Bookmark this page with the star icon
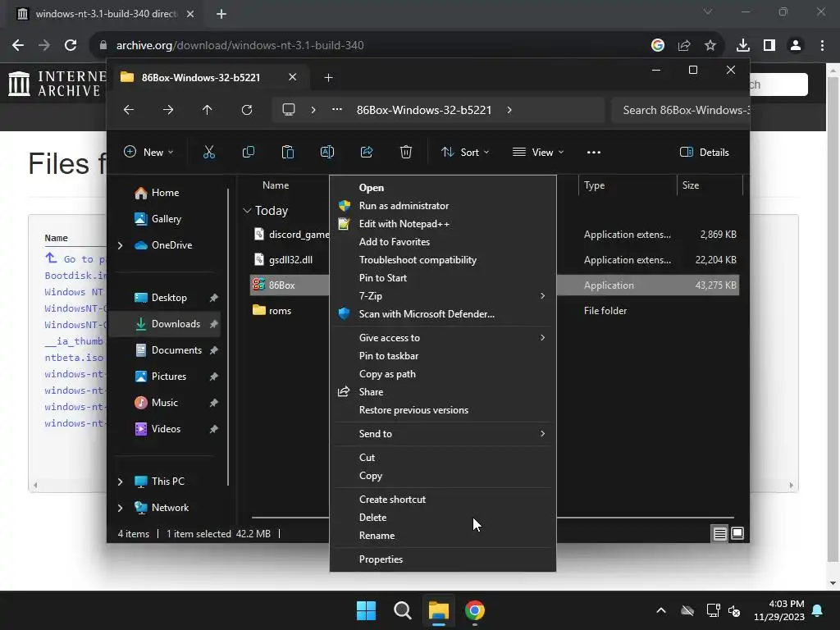The image size is (840, 630). coord(710,46)
